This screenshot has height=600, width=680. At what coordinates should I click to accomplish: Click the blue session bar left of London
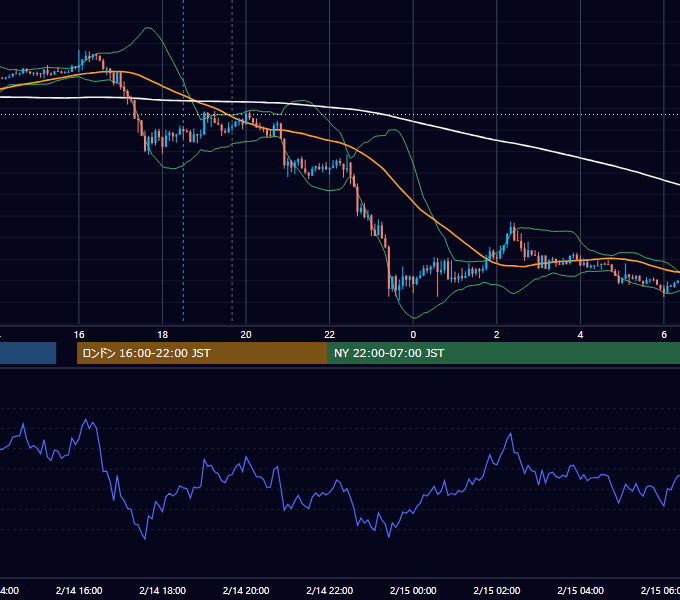(x=28, y=353)
